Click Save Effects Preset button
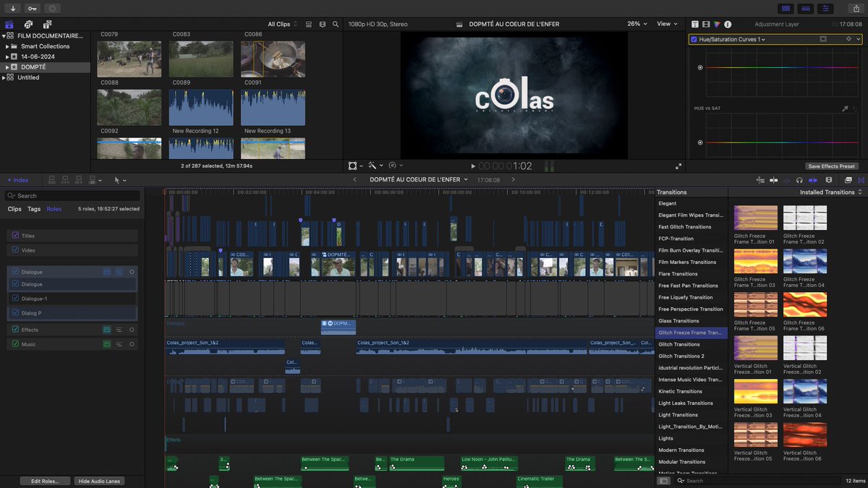Image resolution: width=868 pixels, height=488 pixels. coord(832,166)
